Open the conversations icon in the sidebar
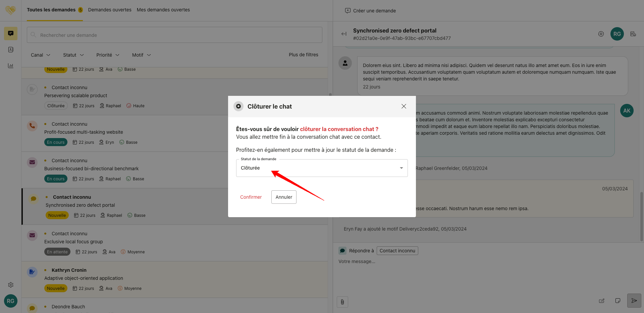This screenshot has height=313, width=644. (x=11, y=34)
